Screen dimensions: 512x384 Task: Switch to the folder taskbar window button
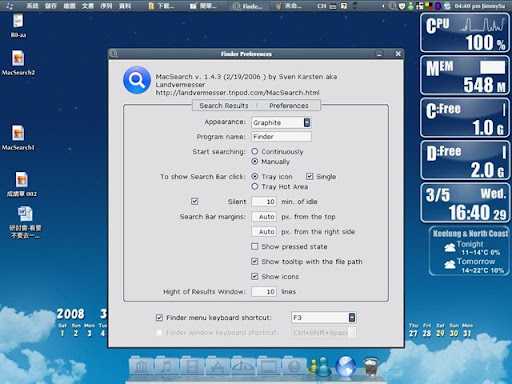[162, 6]
